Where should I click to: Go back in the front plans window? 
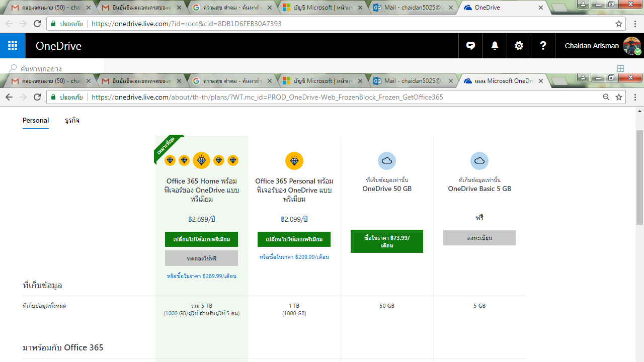point(9,97)
